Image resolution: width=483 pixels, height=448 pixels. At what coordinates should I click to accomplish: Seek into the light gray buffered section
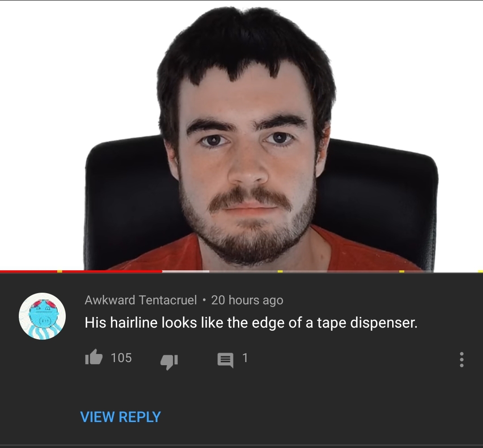point(186,271)
